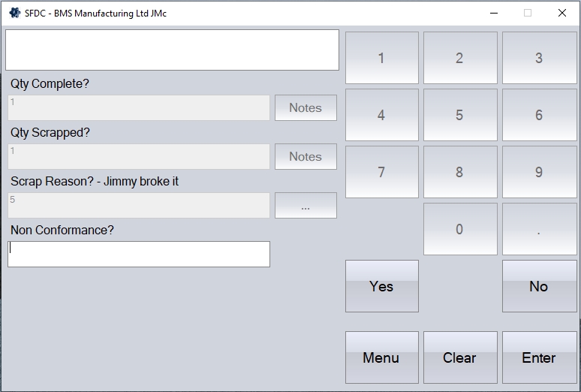581x392 pixels.
Task: Open scrap reason lookup ellipsis button
Action: pyautogui.click(x=306, y=206)
